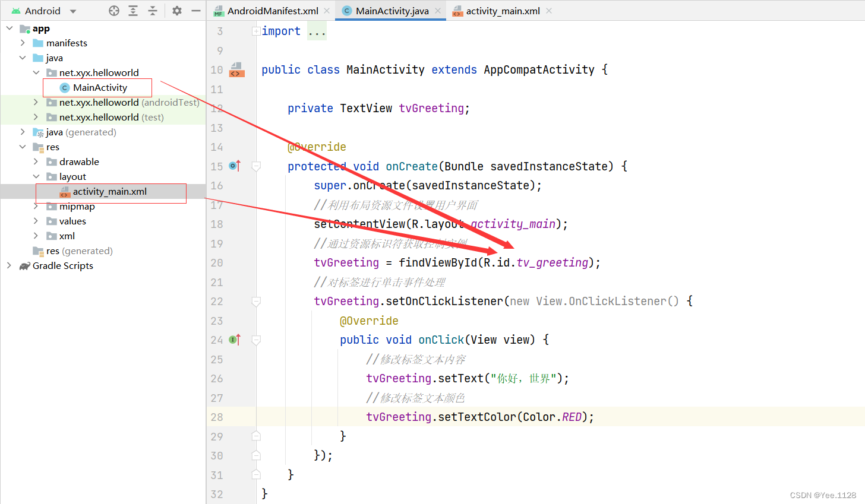This screenshot has width=865, height=504.
Task: Expand the drawable folder
Action: [36, 161]
